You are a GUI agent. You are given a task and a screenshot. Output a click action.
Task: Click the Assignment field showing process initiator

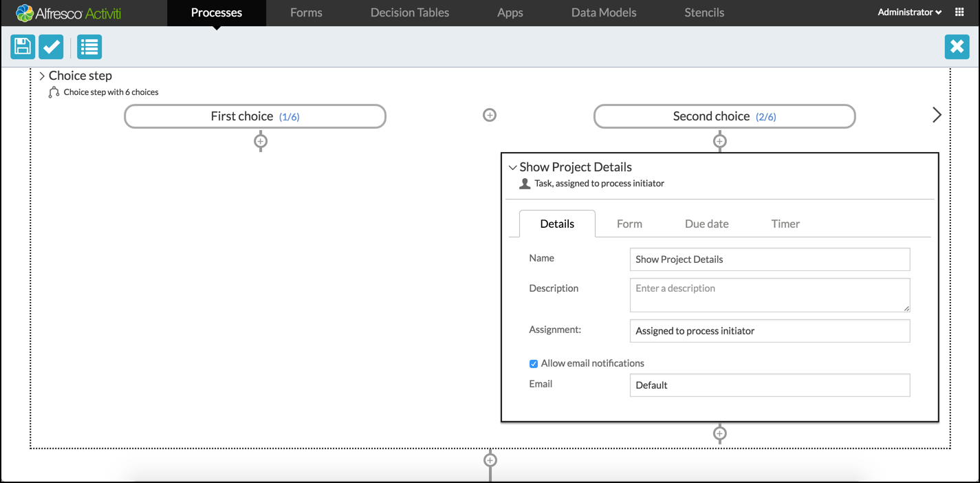click(770, 331)
